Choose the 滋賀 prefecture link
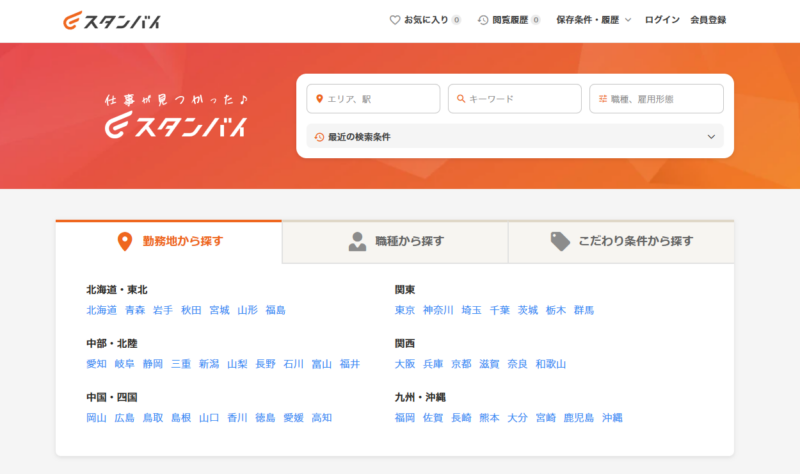 coord(489,364)
